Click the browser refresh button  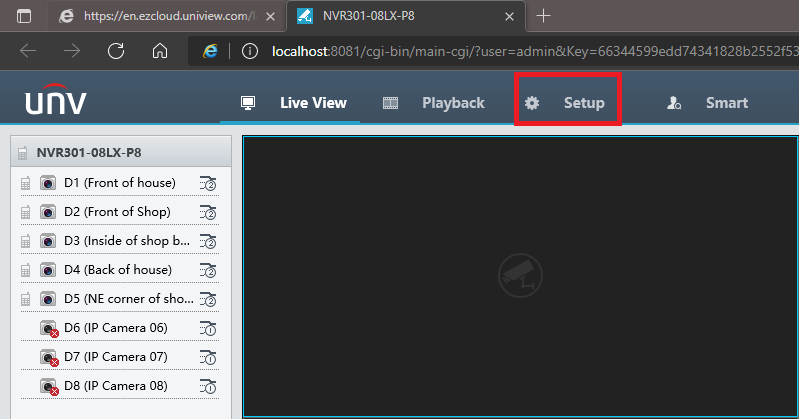click(116, 51)
